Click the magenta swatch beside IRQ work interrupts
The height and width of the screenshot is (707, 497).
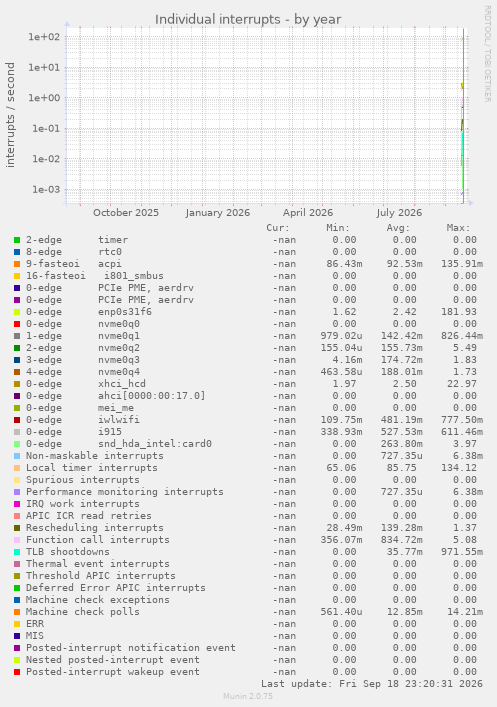tap(17, 504)
